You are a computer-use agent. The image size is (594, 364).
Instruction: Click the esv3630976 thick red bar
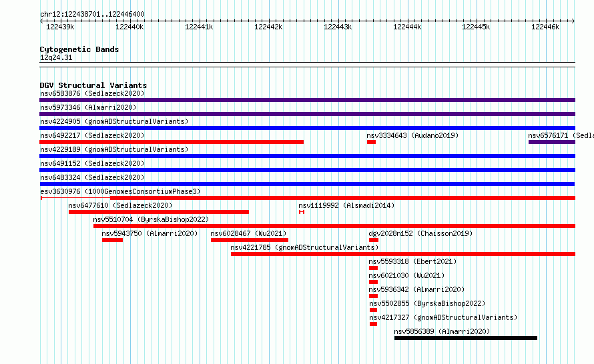(343, 198)
